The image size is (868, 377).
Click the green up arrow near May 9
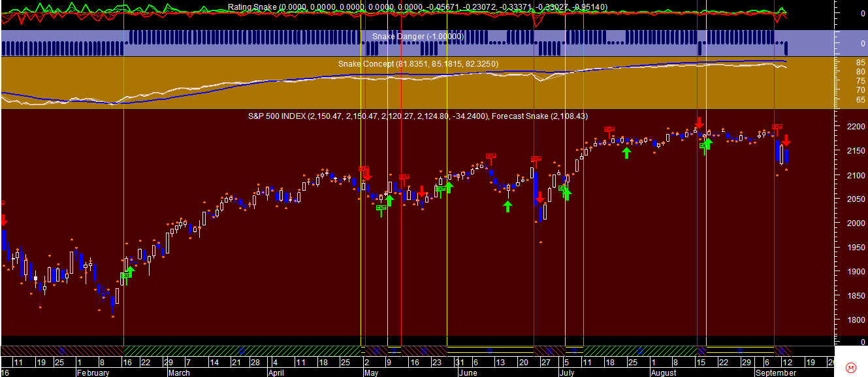pyautogui.click(x=389, y=200)
